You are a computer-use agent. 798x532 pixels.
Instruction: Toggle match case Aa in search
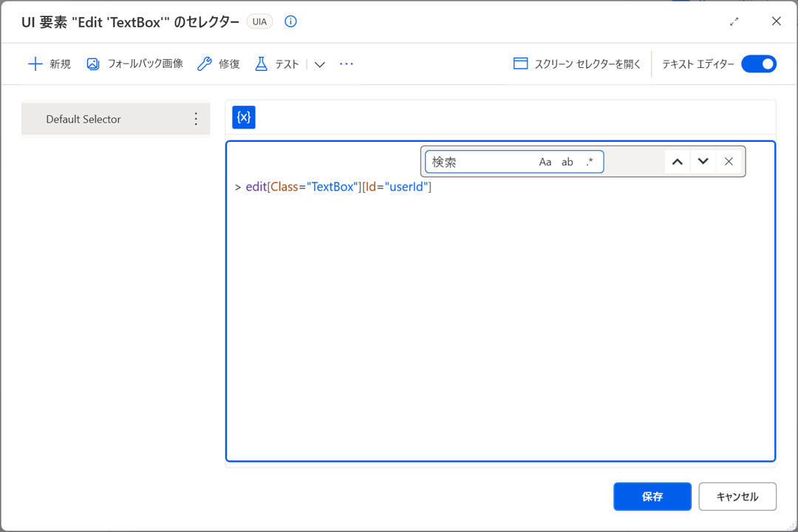(x=545, y=162)
